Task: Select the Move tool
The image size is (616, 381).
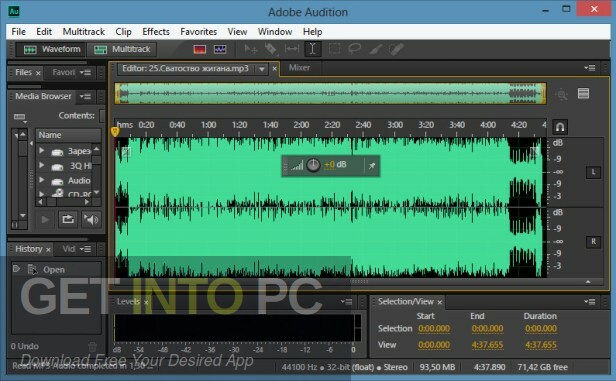Action: 251,49
